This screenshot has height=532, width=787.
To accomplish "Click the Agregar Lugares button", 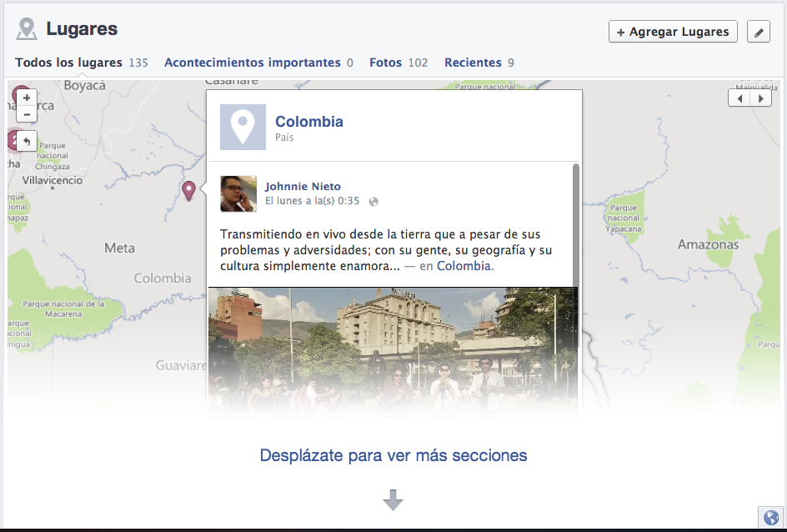I will [673, 32].
